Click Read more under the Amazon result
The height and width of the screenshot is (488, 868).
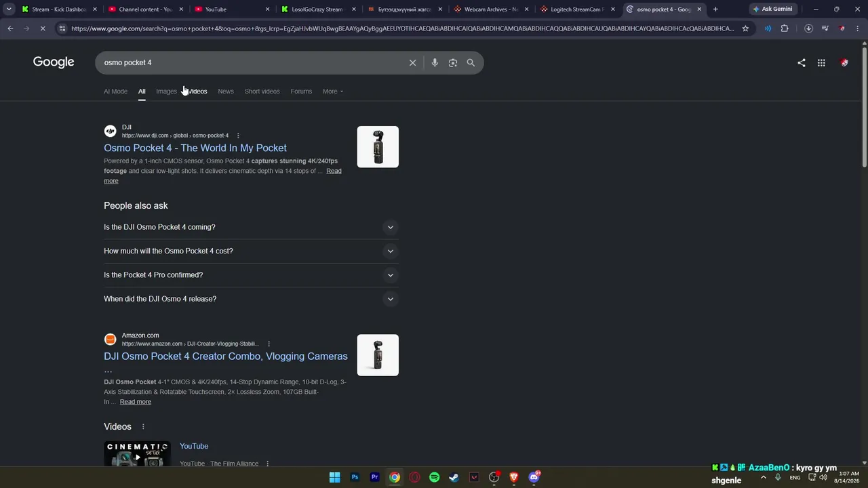136,402
